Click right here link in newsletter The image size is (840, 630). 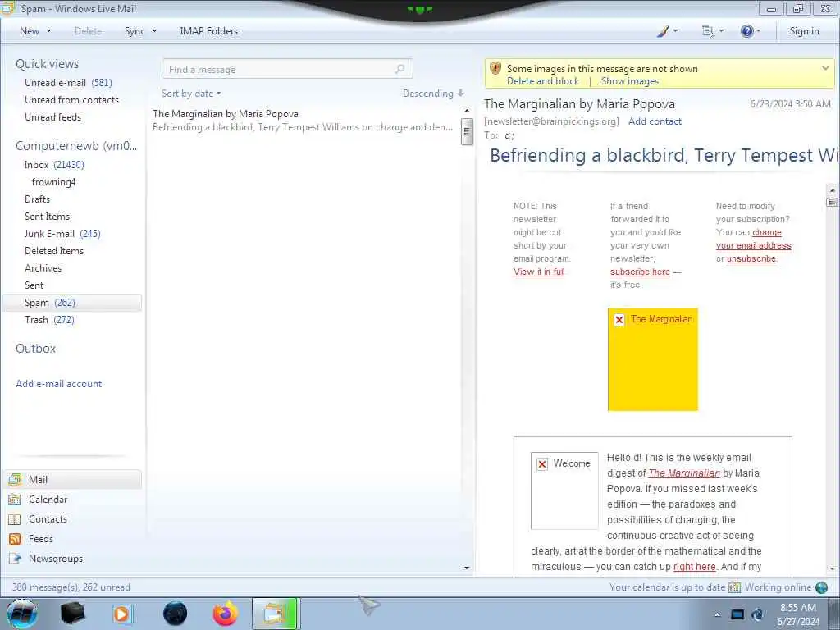[694, 567]
